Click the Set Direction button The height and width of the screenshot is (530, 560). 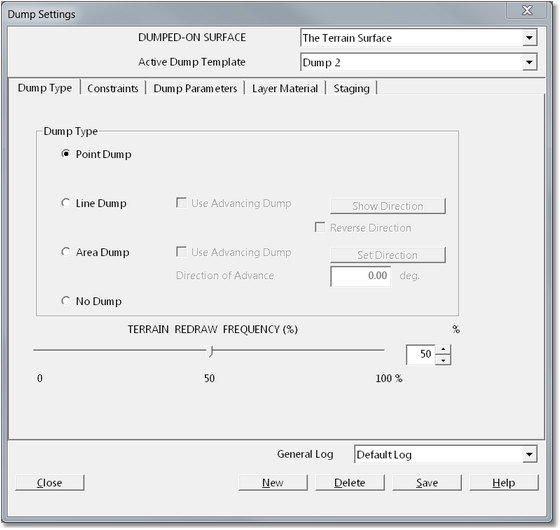[x=388, y=255]
